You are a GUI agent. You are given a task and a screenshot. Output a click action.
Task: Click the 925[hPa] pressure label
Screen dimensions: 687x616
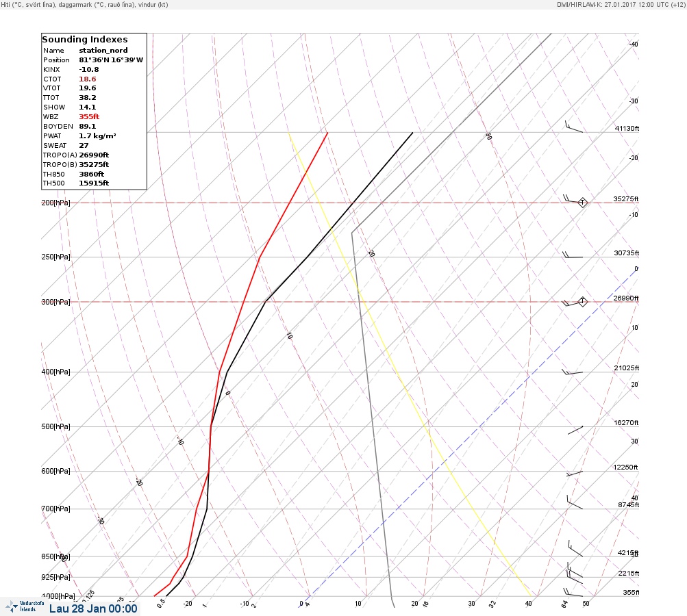tap(55, 577)
